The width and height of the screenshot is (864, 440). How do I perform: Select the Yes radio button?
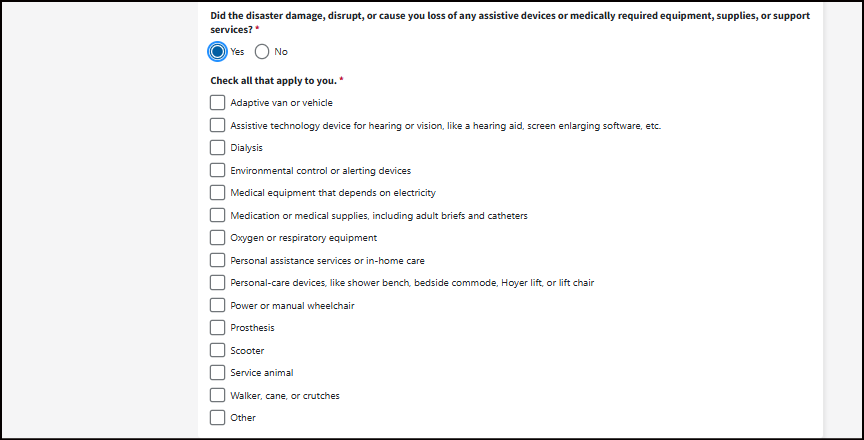click(218, 52)
